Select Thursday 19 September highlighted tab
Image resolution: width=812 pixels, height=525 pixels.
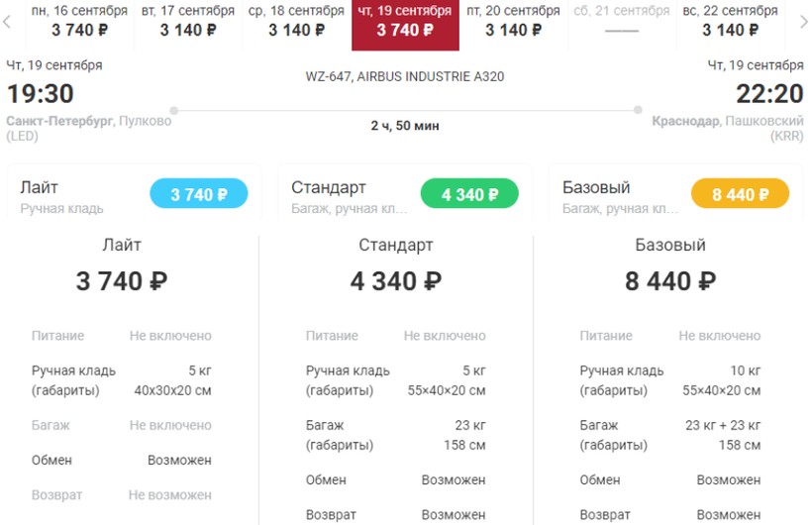coord(405,25)
